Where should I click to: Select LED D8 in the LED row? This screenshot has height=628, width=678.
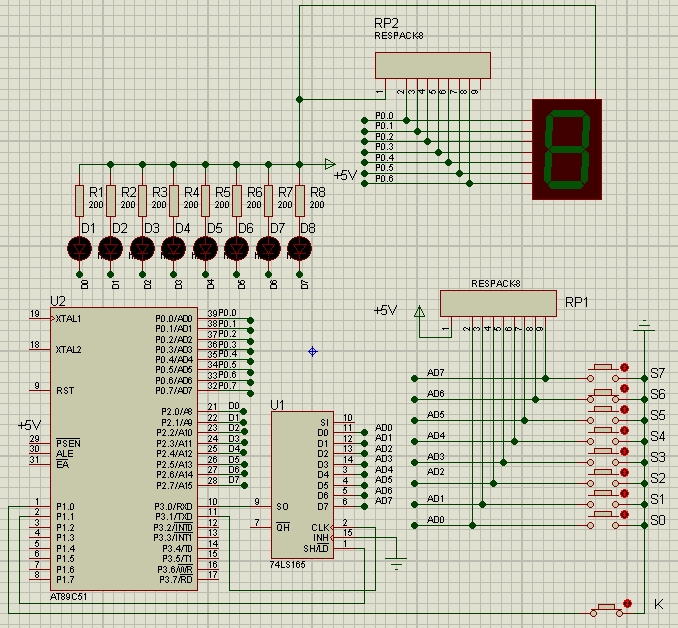(x=300, y=249)
